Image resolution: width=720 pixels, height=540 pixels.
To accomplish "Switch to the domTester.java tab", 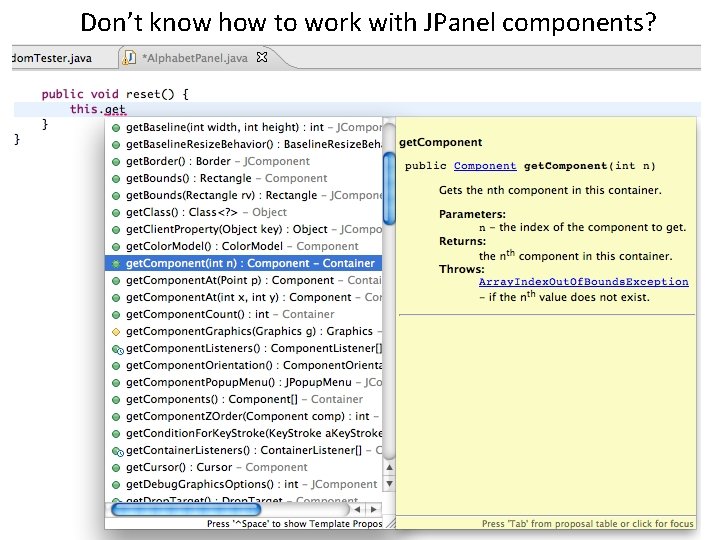I will click(51, 58).
